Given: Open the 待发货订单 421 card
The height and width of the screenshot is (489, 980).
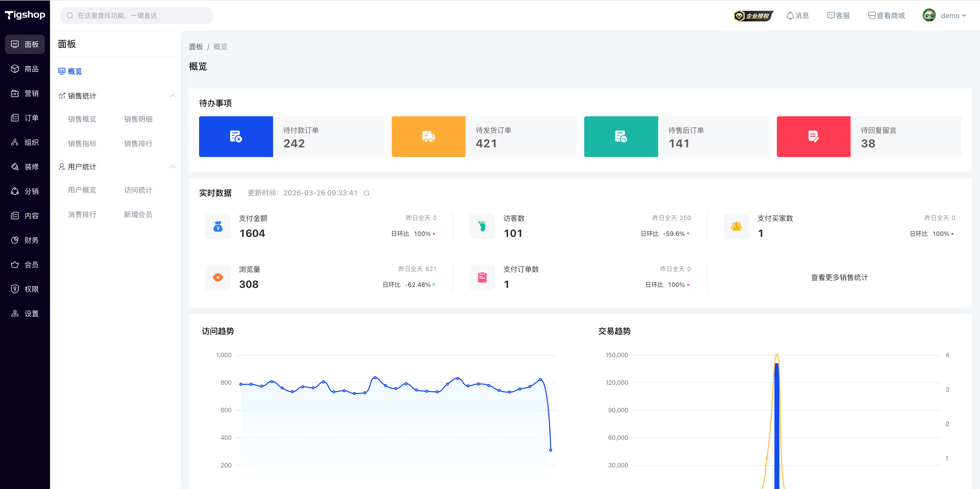Looking at the screenshot, I should click(x=484, y=136).
